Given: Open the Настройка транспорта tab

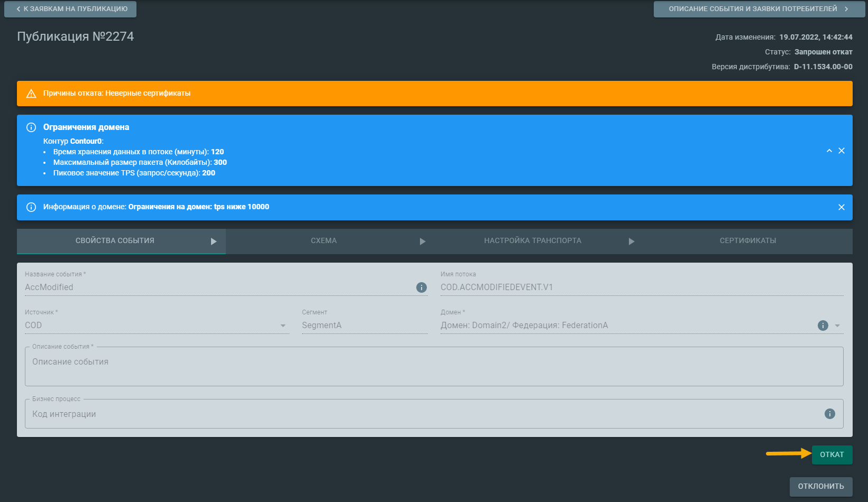Looking at the screenshot, I should (532, 241).
